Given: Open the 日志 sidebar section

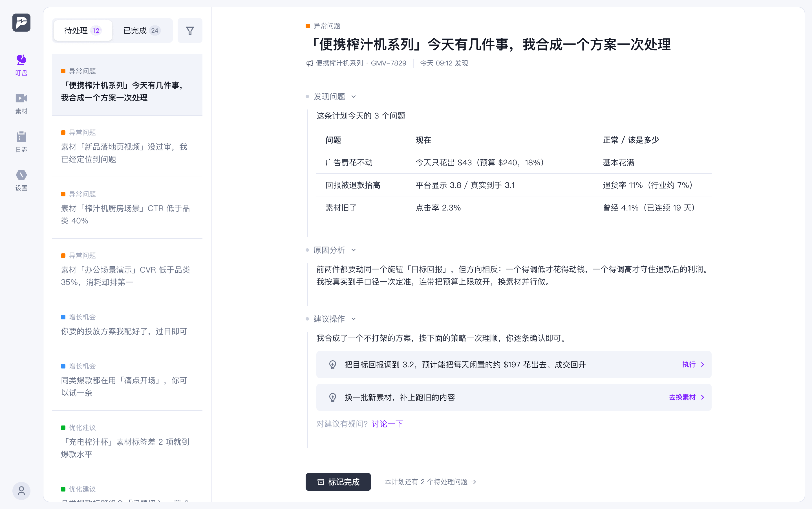Looking at the screenshot, I should click(x=21, y=142).
